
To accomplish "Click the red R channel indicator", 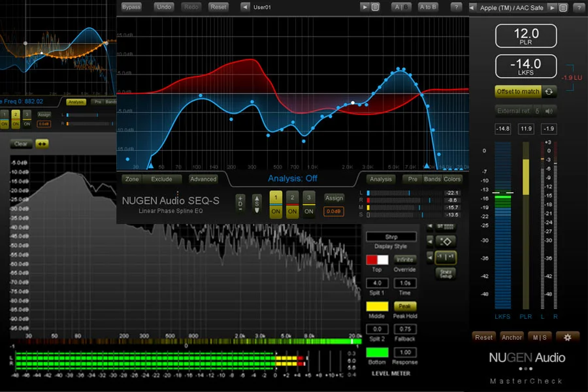I will pos(368,201).
